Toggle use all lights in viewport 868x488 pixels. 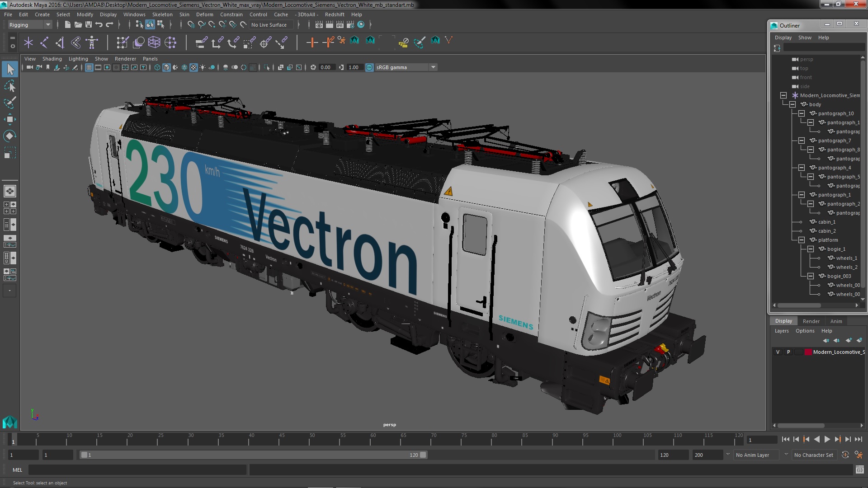pos(203,67)
